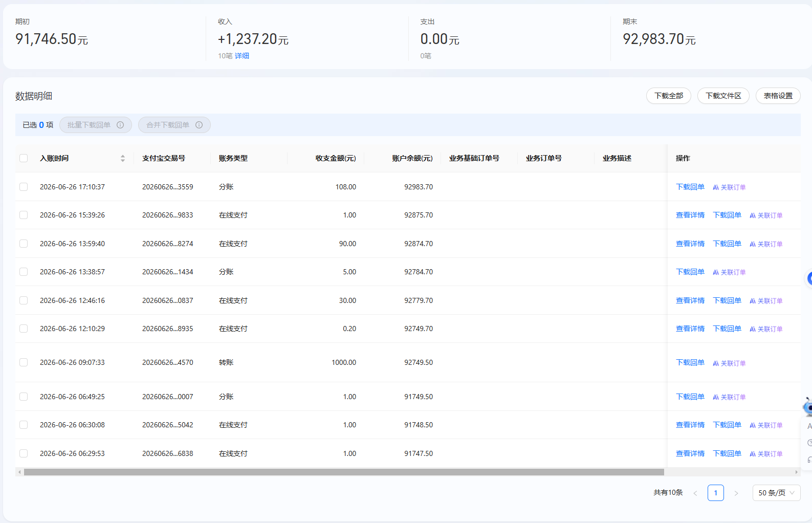Click the scrollbar's right arrow
This screenshot has width=812, height=523.
point(797,472)
